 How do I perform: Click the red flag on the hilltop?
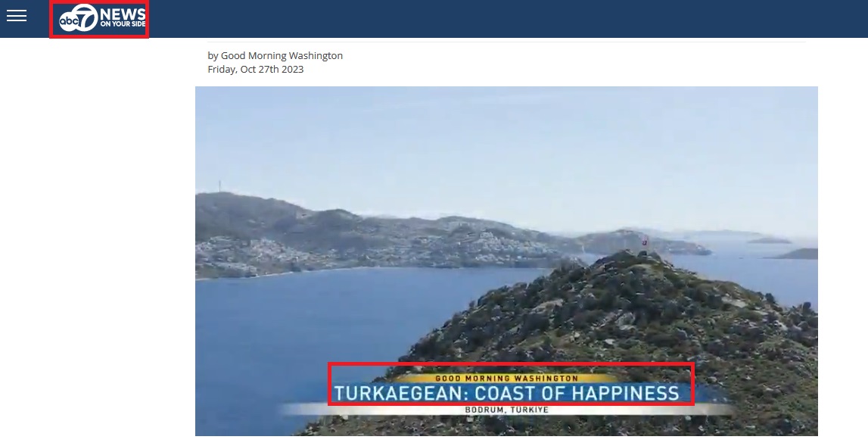(645, 242)
